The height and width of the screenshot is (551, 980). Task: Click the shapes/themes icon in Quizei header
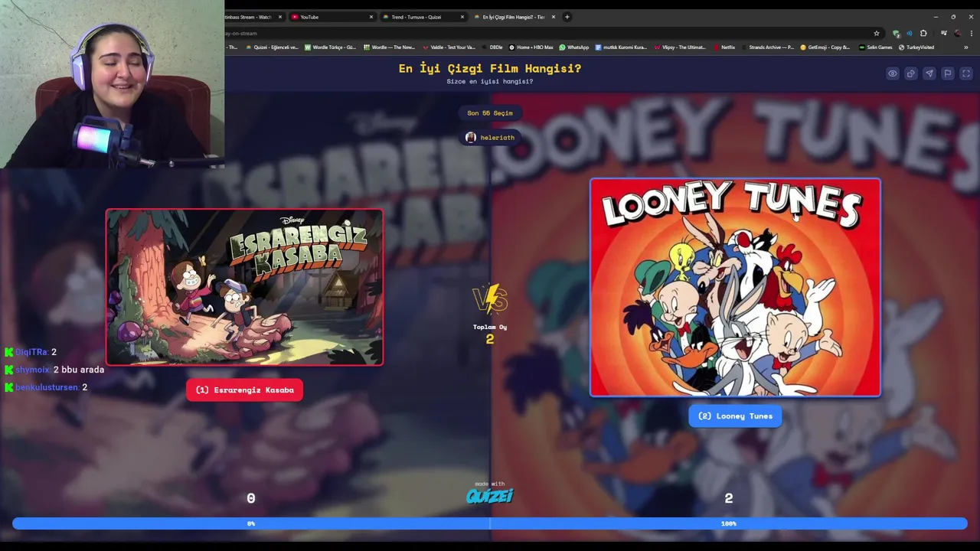(x=910, y=73)
